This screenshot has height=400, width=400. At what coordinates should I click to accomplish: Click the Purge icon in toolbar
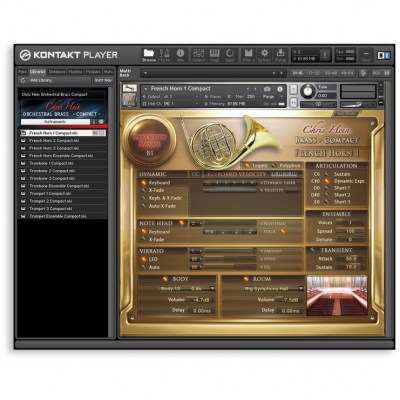pos(280,55)
